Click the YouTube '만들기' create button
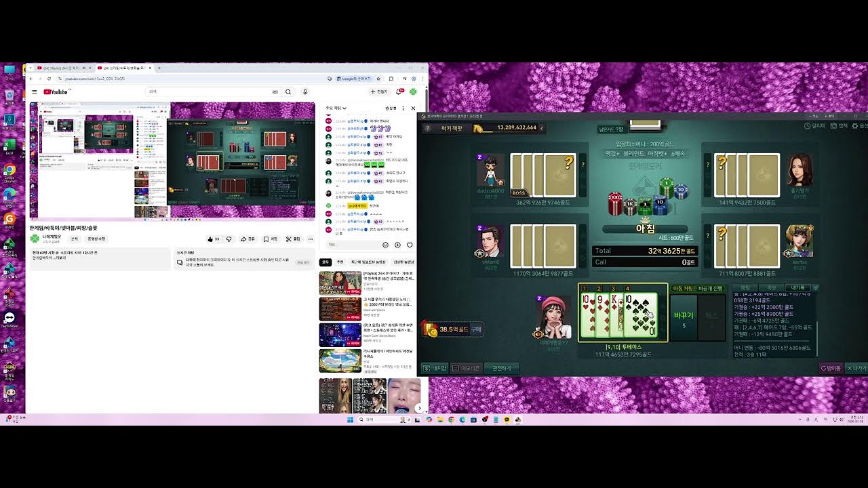This screenshot has width=868, height=488. click(379, 91)
